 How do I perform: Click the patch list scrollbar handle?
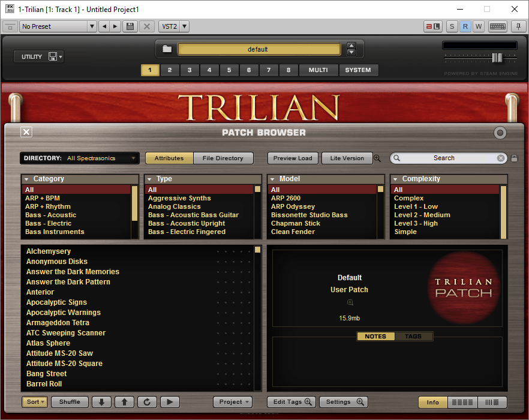tap(257, 250)
